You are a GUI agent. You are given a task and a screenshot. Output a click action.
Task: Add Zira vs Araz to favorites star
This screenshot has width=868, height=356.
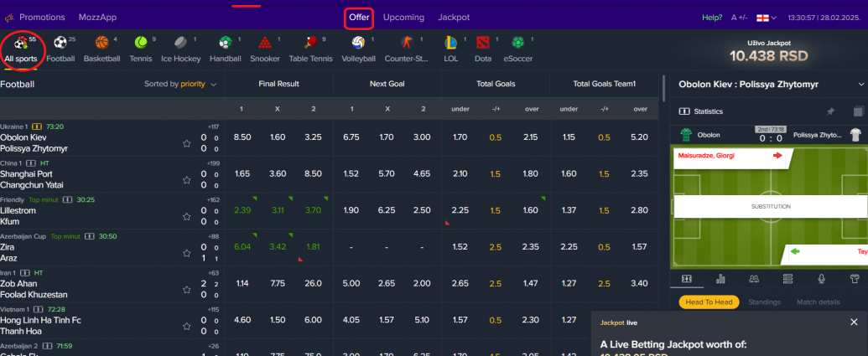[x=187, y=253]
